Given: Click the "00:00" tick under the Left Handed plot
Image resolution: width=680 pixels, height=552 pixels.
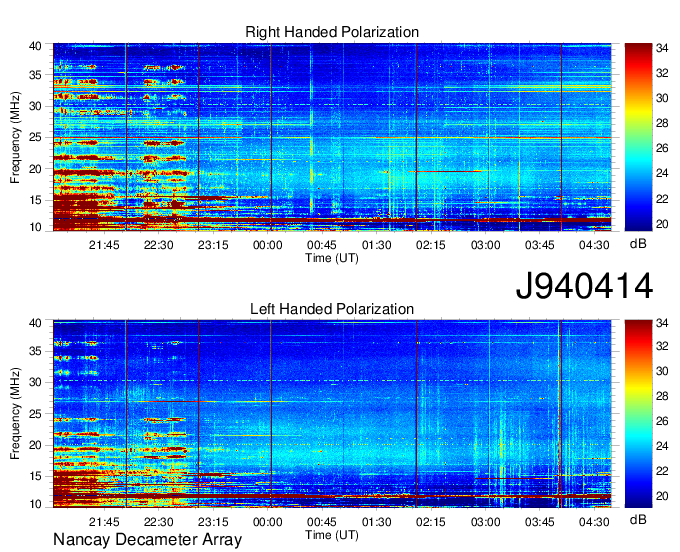Looking at the screenshot, I should click(x=268, y=522).
